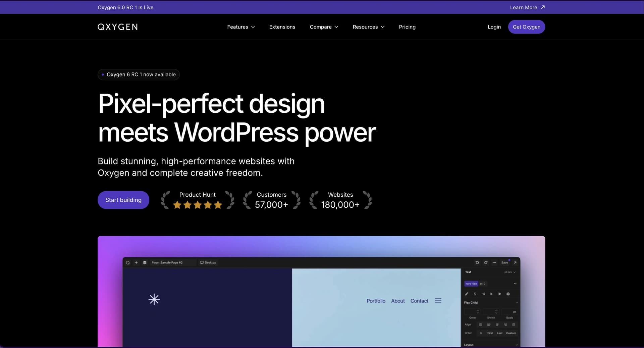Click the second Align option icon

(x=489, y=325)
